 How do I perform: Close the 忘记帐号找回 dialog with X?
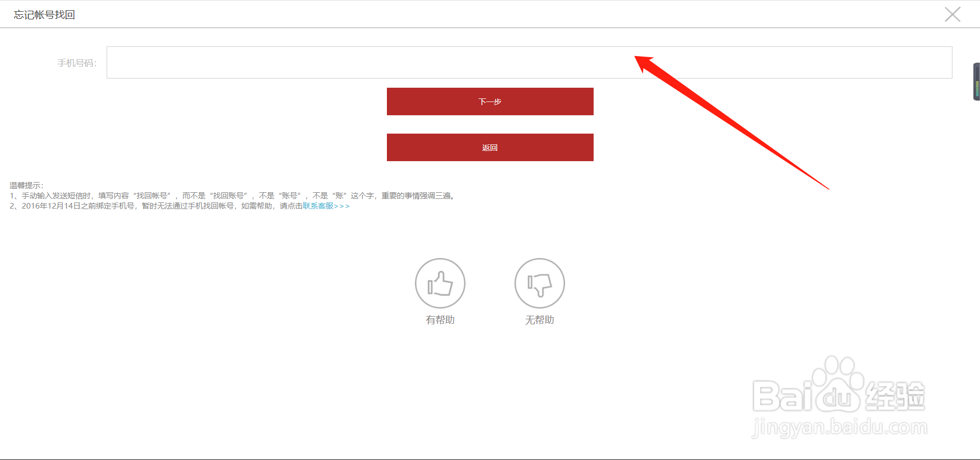(x=952, y=14)
